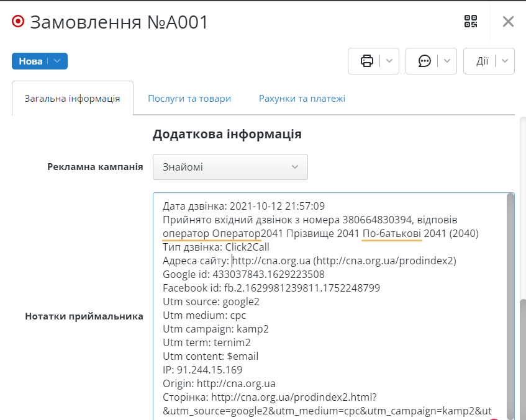
Task: Expand the arrow next to Дії
Action: point(505,61)
